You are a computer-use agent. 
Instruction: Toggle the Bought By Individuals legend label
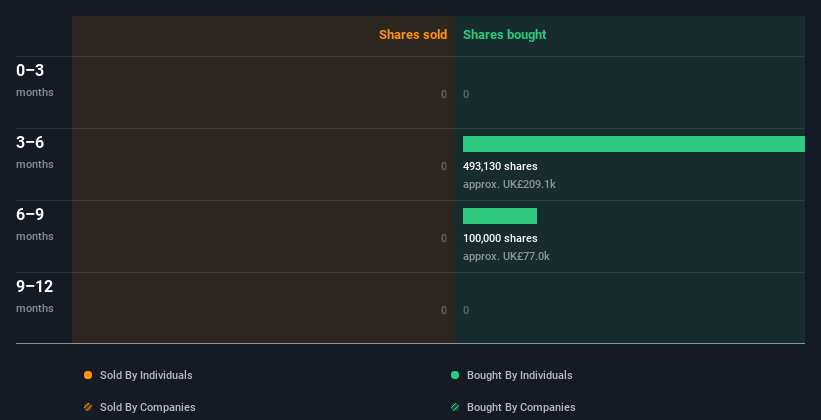coord(519,375)
